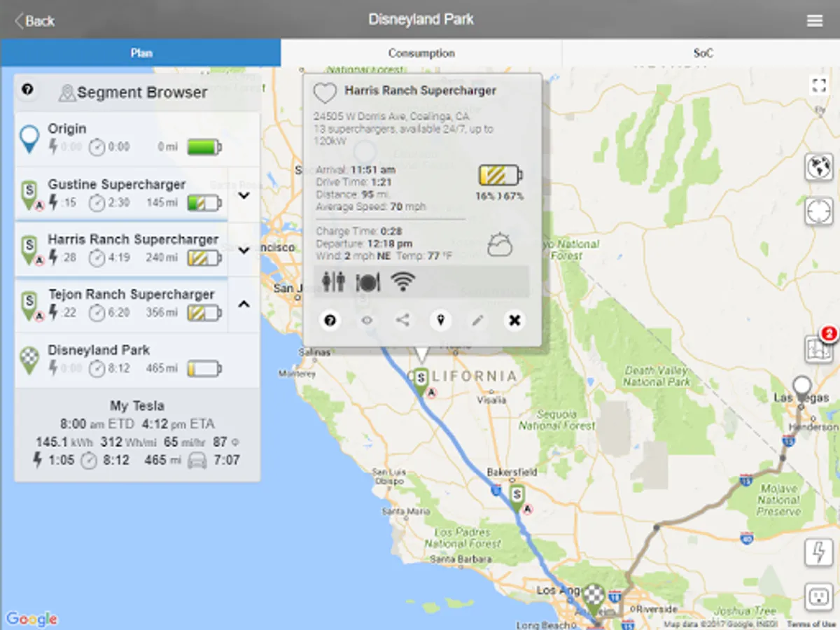Toggle the supercharger lightning bolt button

(819, 552)
